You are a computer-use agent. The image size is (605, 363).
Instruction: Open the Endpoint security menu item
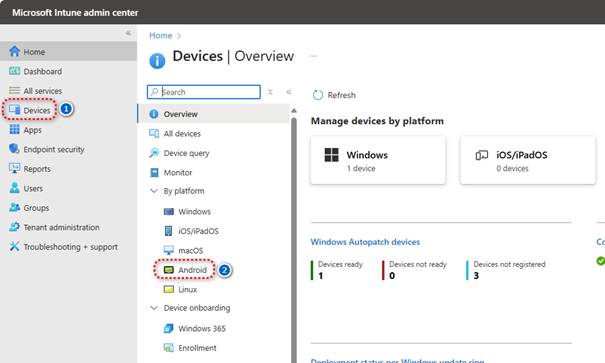click(68, 149)
